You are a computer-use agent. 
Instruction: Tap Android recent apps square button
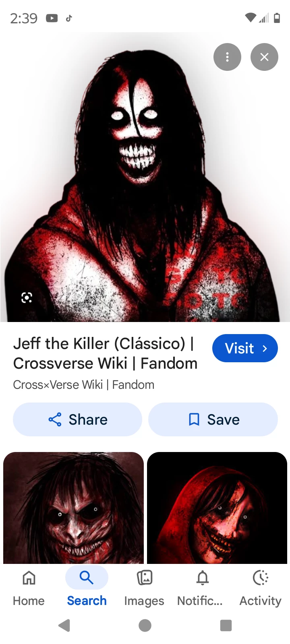tap(226, 625)
